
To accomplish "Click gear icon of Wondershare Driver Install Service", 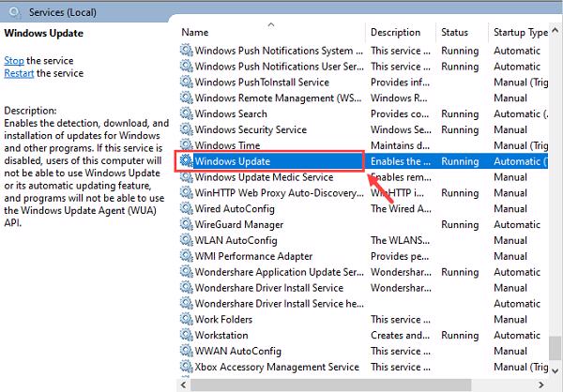I will [187, 288].
